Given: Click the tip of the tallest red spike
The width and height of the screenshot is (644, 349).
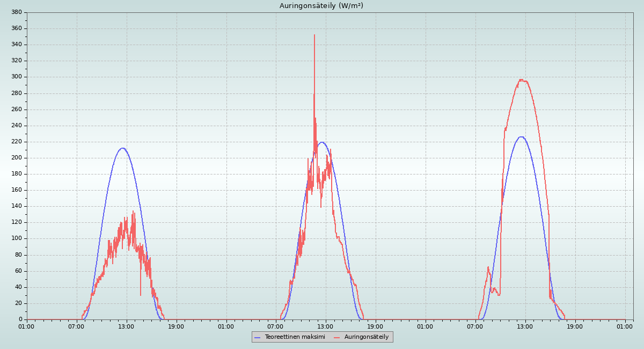Looking at the screenshot, I should (314, 35).
